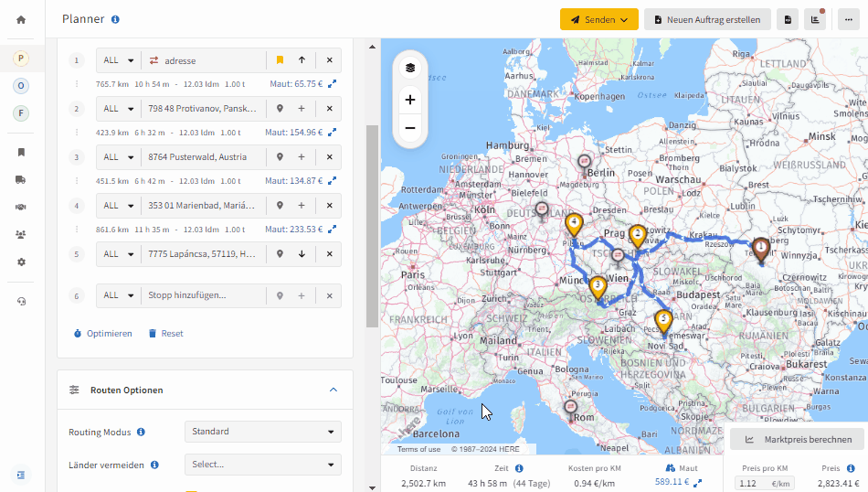Click Marktpreis berechnen button

pos(798,439)
